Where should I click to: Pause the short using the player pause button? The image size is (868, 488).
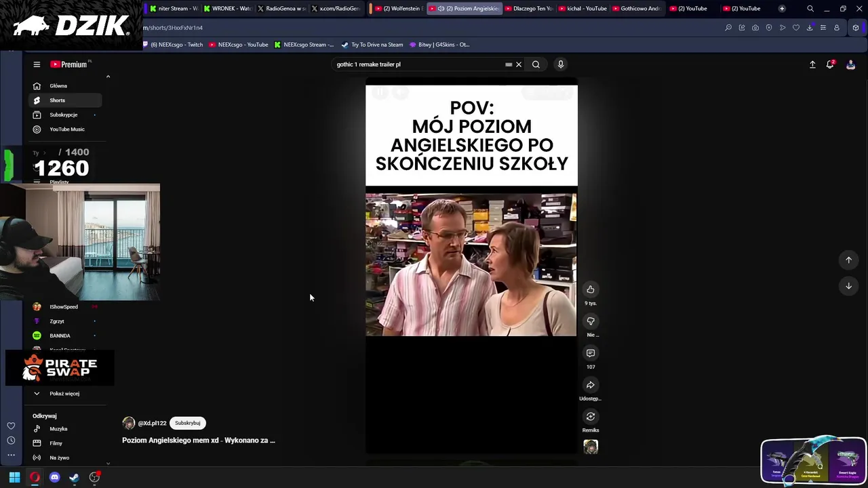(380, 92)
